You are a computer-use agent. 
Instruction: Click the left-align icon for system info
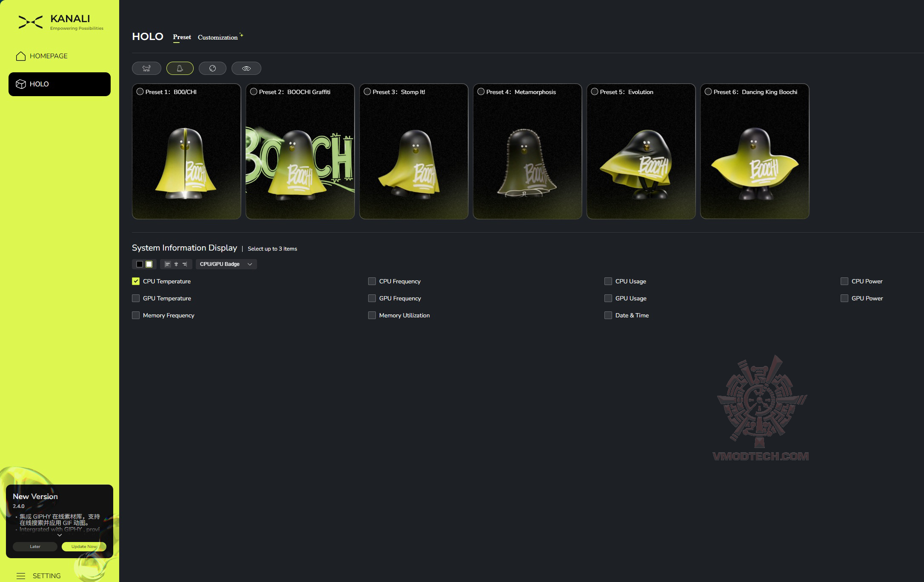[x=167, y=264]
